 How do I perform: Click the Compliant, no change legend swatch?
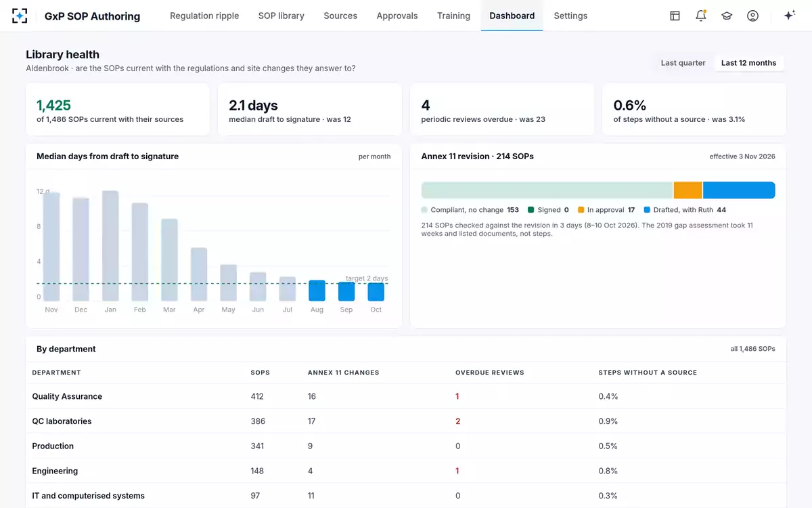[424, 210]
